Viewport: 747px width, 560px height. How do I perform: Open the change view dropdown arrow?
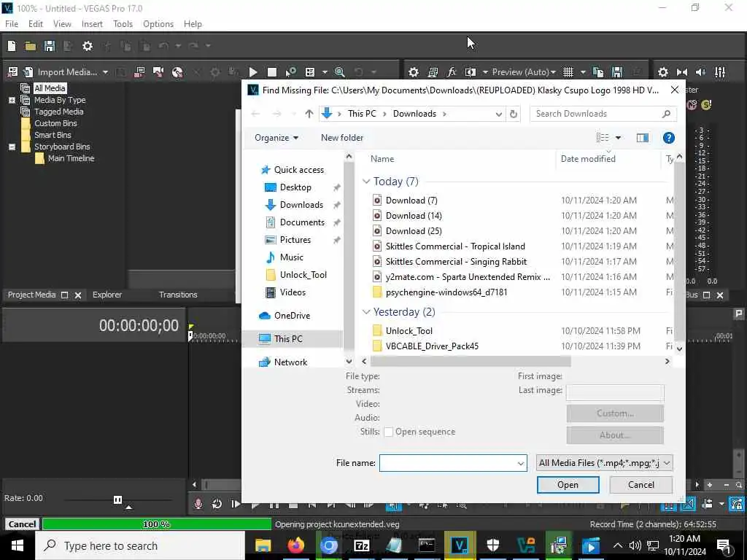click(619, 138)
